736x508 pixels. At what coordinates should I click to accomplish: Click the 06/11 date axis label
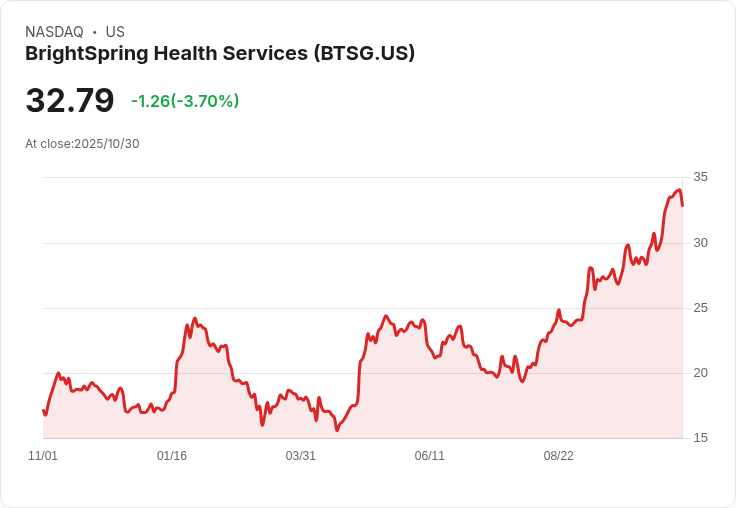point(429,456)
